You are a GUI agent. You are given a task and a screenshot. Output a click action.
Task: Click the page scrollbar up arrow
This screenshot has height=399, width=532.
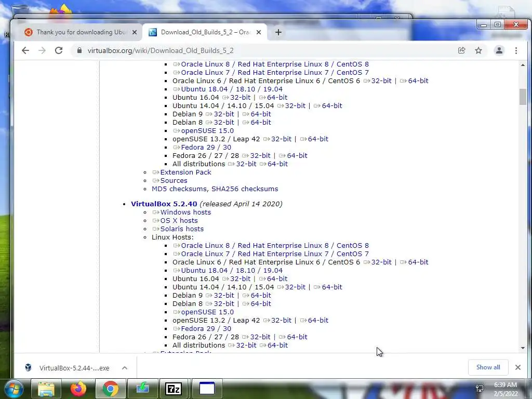point(523,65)
